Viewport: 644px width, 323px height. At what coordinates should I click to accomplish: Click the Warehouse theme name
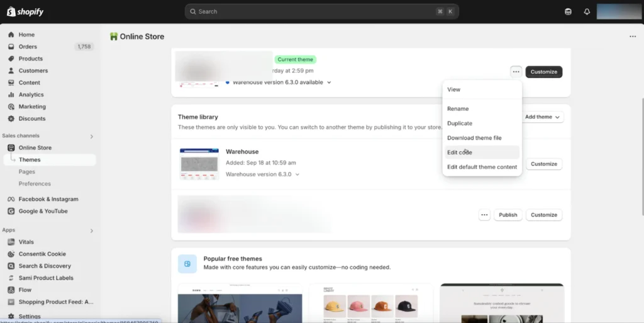coord(242,152)
